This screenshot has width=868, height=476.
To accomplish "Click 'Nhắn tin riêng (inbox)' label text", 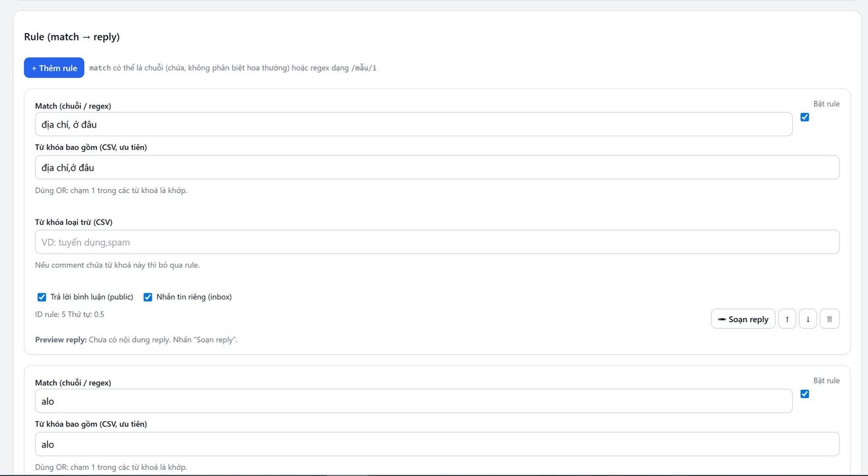I will point(194,297).
